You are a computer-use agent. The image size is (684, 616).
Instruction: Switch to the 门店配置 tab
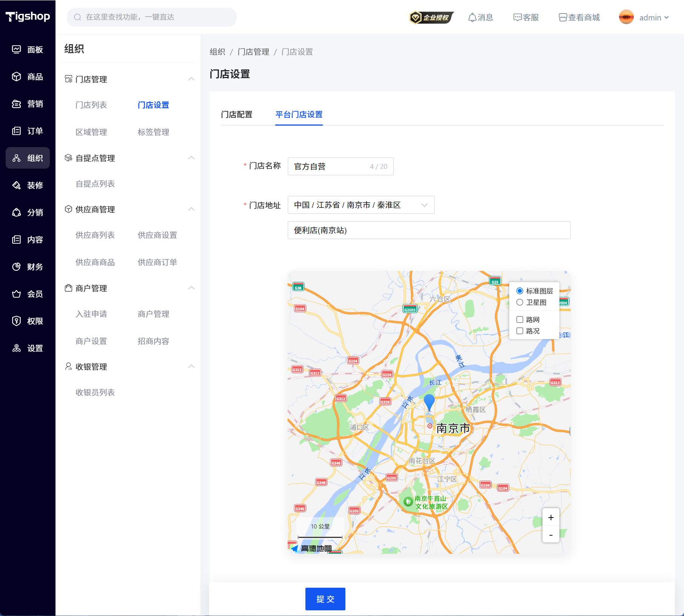pos(237,114)
